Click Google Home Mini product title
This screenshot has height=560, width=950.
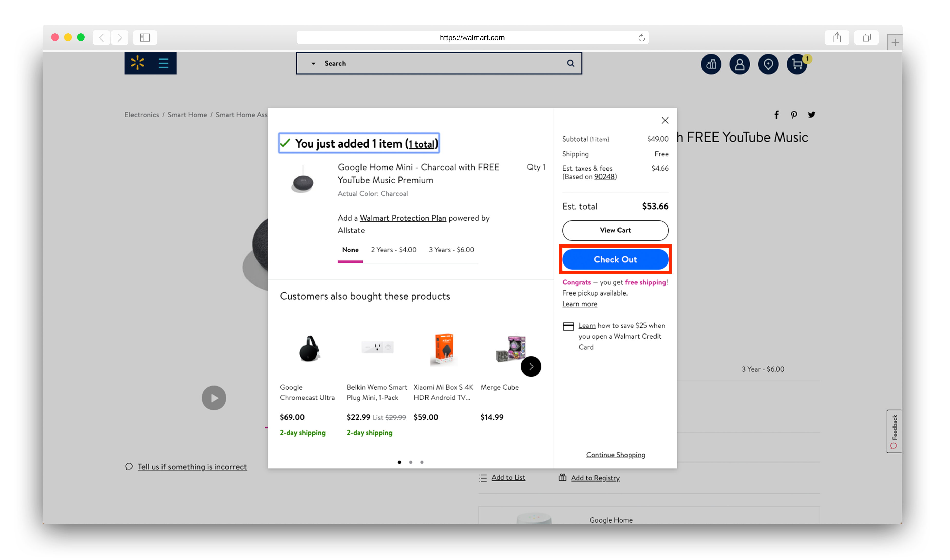click(418, 174)
